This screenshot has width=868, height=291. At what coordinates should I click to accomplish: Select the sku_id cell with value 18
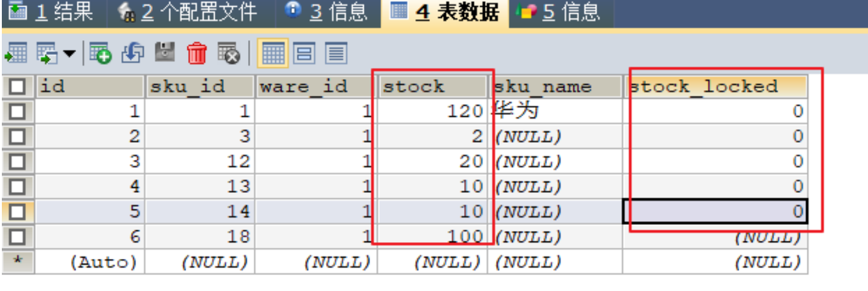(199, 237)
